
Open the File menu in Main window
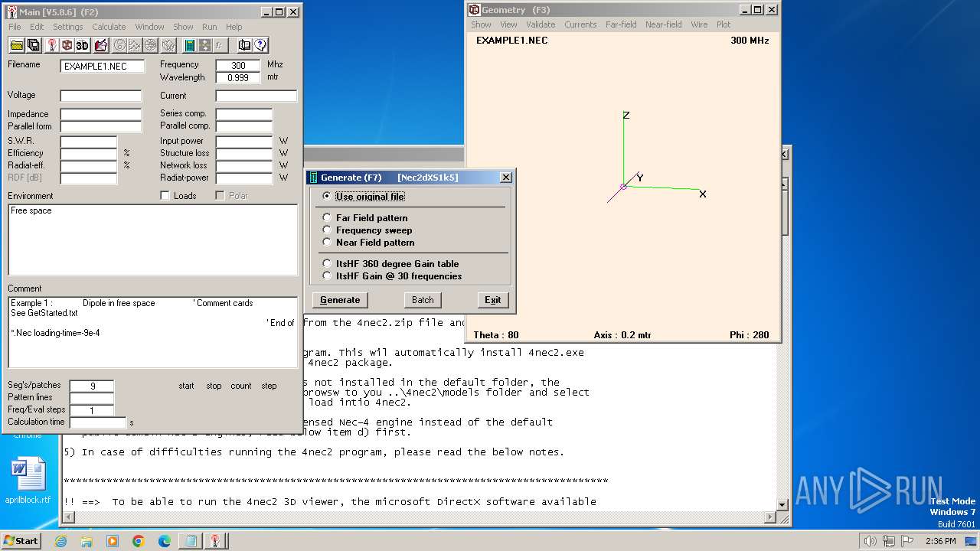[15, 27]
